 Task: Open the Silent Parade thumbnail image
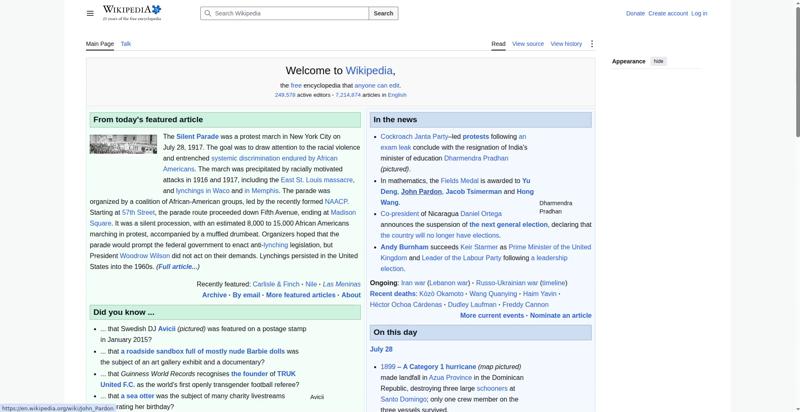tap(123, 144)
